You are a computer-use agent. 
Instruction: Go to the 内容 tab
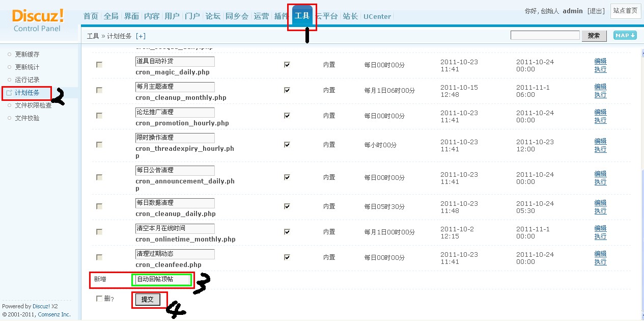click(x=152, y=16)
